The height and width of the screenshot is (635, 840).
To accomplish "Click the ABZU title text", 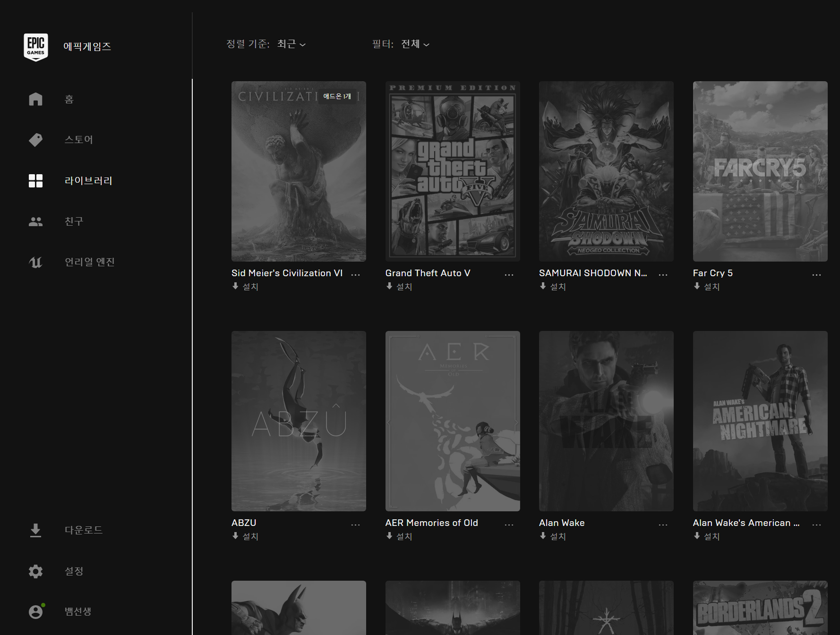I will [x=244, y=523].
